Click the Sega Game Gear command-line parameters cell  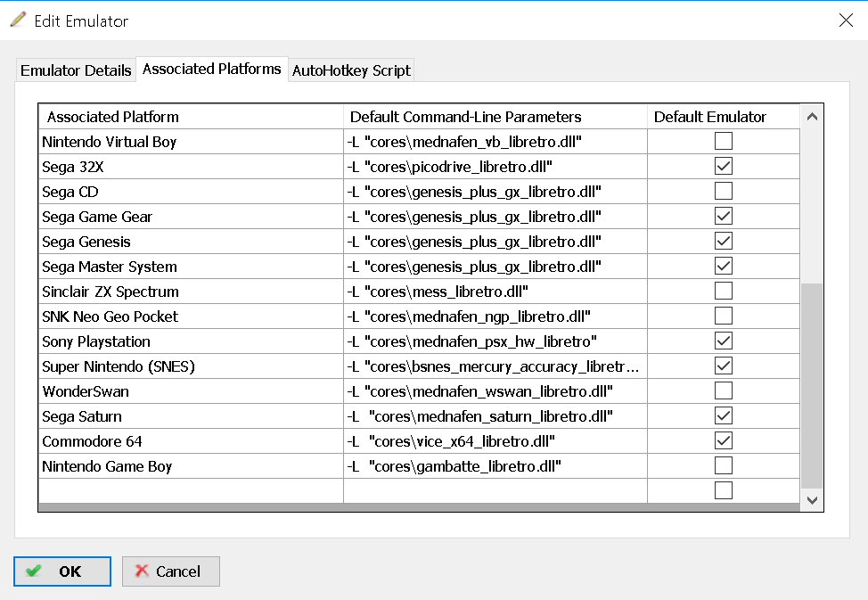pyautogui.click(x=495, y=217)
